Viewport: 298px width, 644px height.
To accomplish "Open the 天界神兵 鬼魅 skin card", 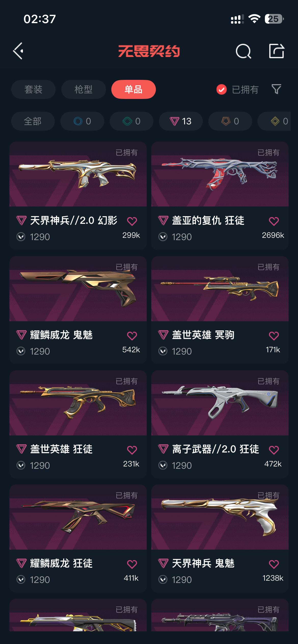I will [220, 538].
